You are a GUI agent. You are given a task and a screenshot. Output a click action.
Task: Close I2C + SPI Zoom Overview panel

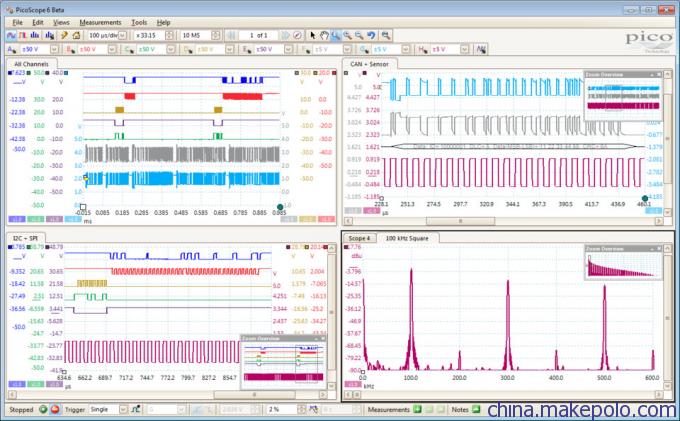tap(323, 338)
